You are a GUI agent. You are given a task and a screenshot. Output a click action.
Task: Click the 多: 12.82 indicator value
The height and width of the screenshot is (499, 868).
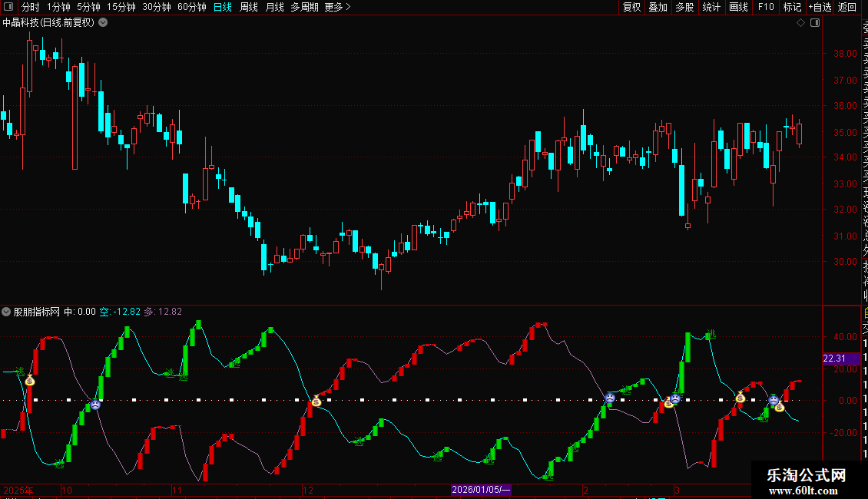click(163, 312)
